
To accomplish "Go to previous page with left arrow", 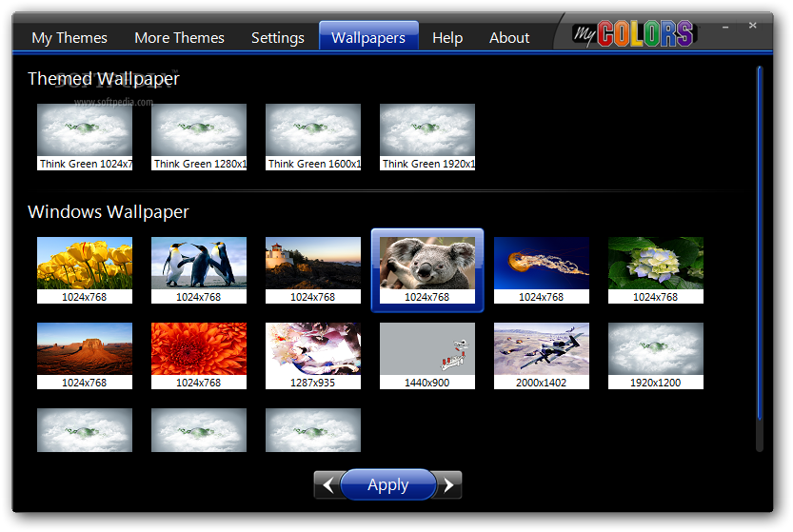I will 327,485.
